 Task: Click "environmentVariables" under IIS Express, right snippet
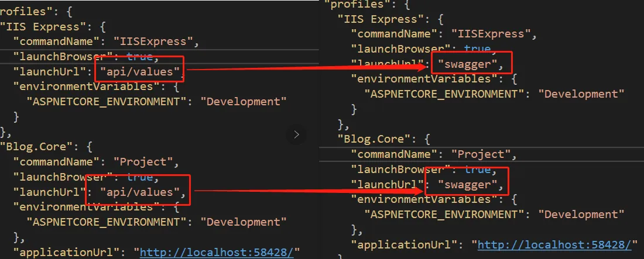click(x=424, y=79)
